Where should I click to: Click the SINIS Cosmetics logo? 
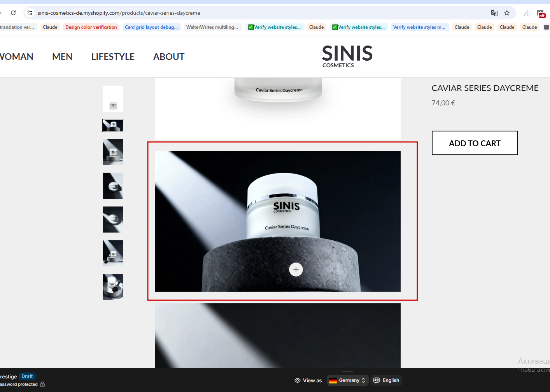(x=347, y=57)
